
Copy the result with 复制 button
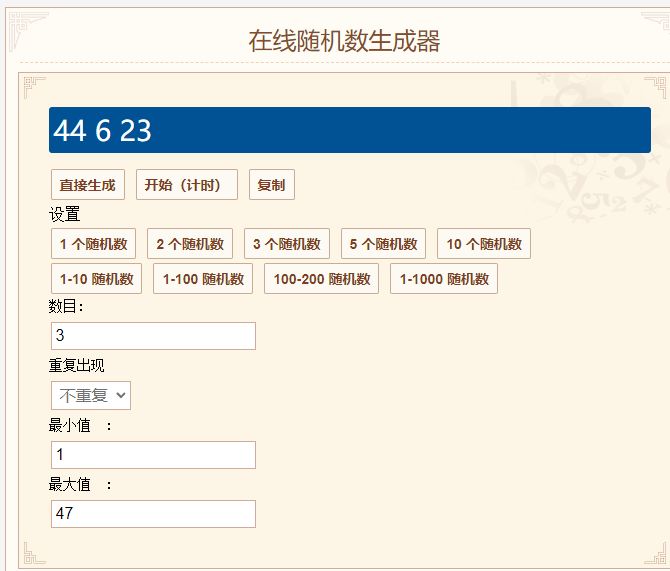pyautogui.click(x=272, y=185)
